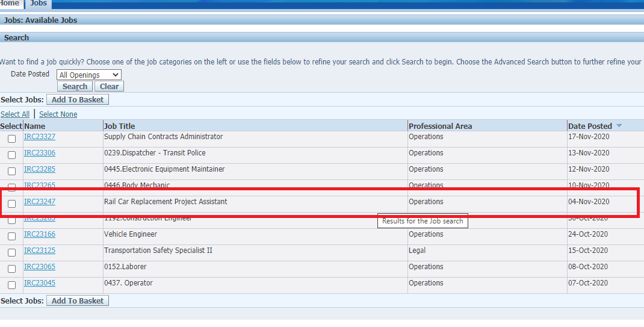The height and width of the screenshot is (327, 644).
Task: Open job link IRC23125
Action: [40, 251]
